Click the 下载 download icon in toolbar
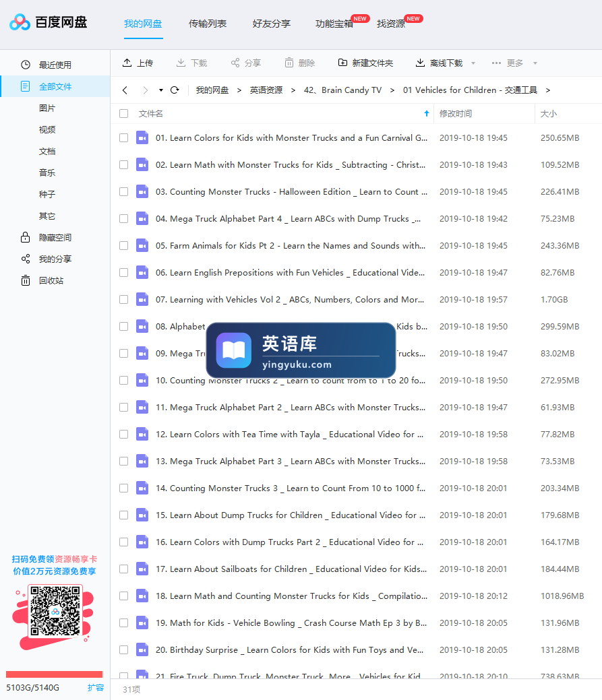This screenshot has height=700, width=602. [181, 63]
